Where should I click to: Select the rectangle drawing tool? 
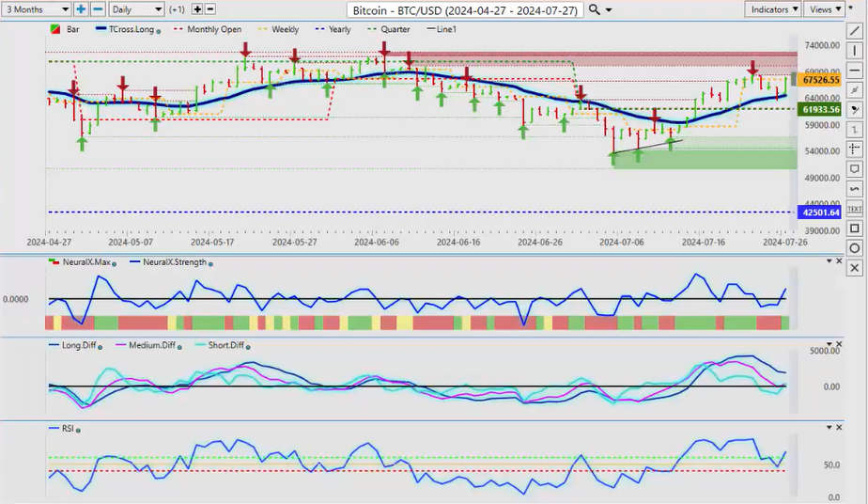tap(854, 228)
